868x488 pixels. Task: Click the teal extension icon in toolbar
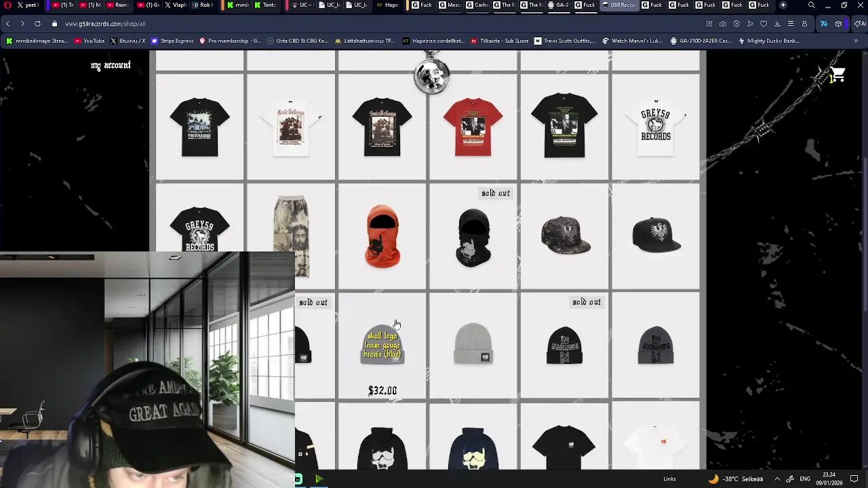tap(824, 24)
